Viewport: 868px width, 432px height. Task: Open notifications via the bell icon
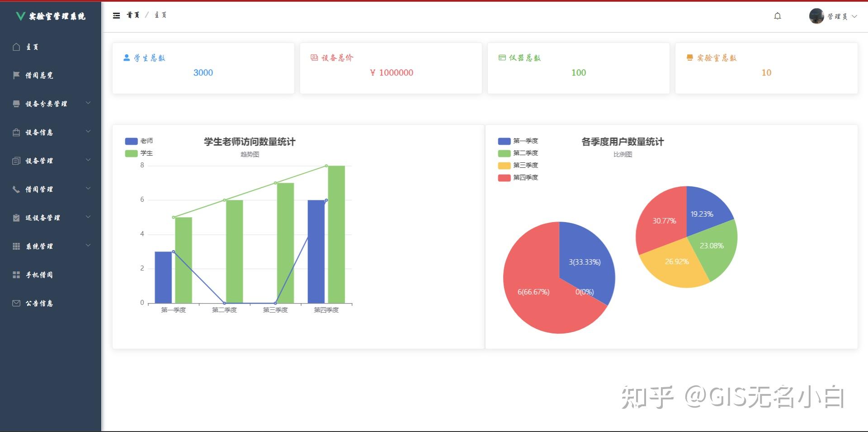(x=778, y=15)
